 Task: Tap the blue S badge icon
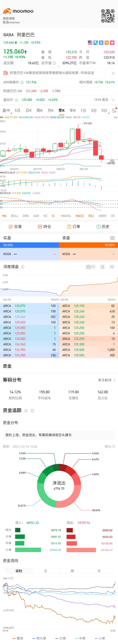point(101,43)
